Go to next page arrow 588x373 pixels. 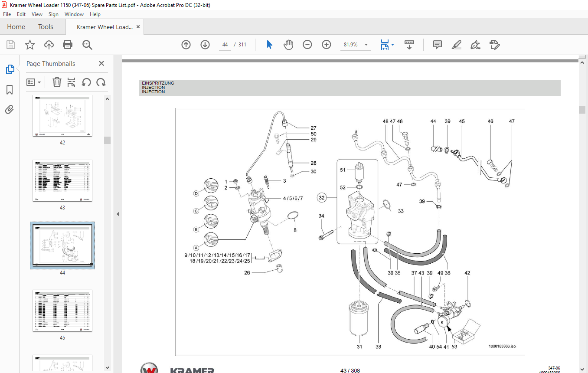click(205, 45)
